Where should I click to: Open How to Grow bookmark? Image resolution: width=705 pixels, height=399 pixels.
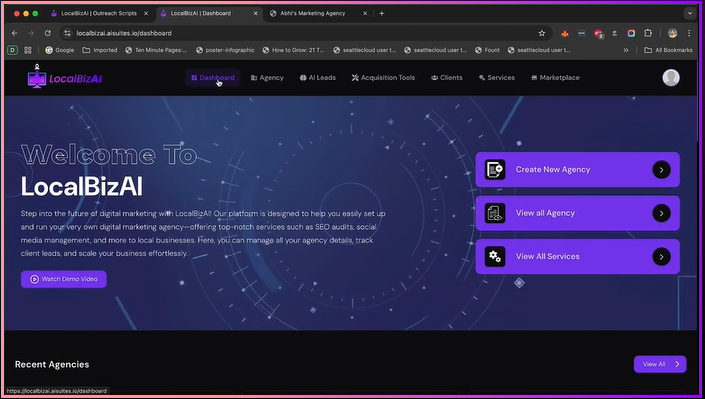(293, 50)
